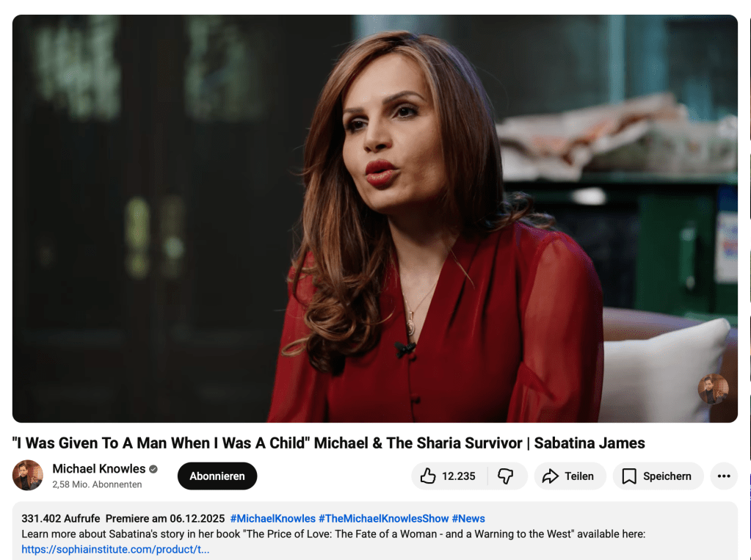Open the Teilen share option
The width and height of the screenshot is (751, 560).
tap(570, 476)
